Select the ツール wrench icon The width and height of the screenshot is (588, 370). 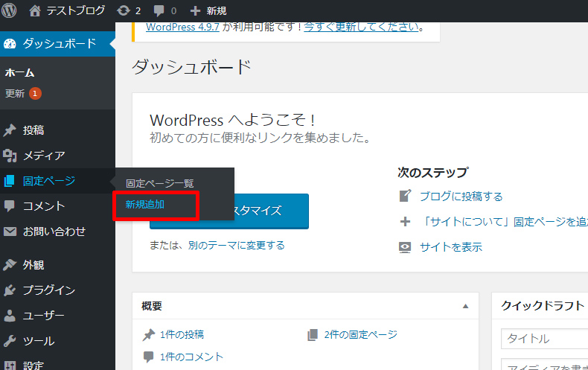click(x=10, y=341)
